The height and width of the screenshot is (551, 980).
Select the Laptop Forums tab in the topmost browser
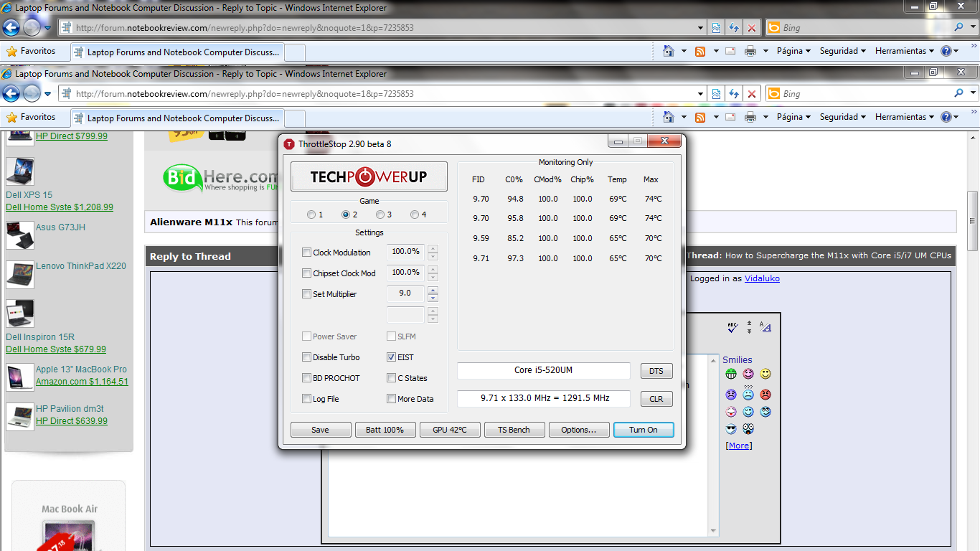coord(178,52)
